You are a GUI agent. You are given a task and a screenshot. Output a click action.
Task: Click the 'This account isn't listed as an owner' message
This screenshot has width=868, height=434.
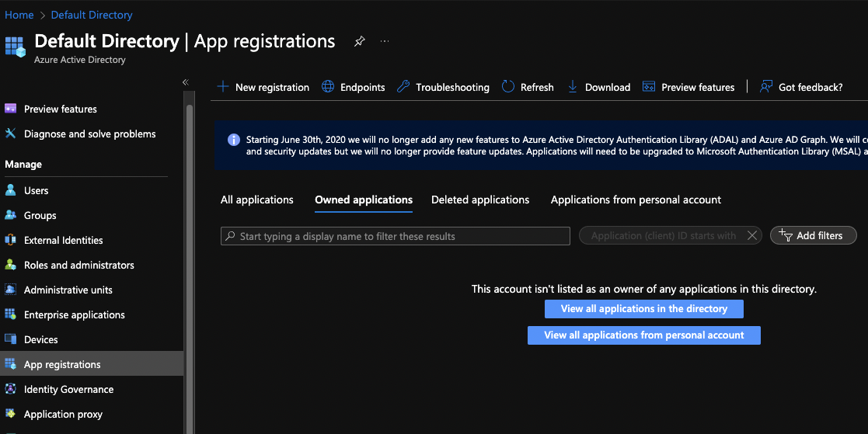pos(643,289)
